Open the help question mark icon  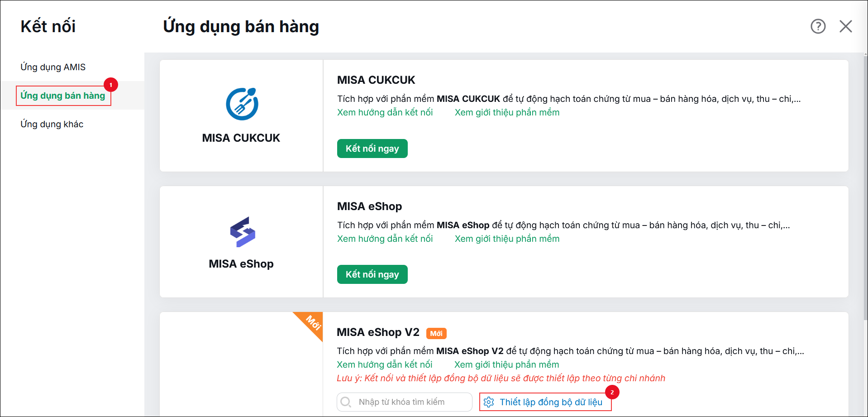(x=818, y=26)
